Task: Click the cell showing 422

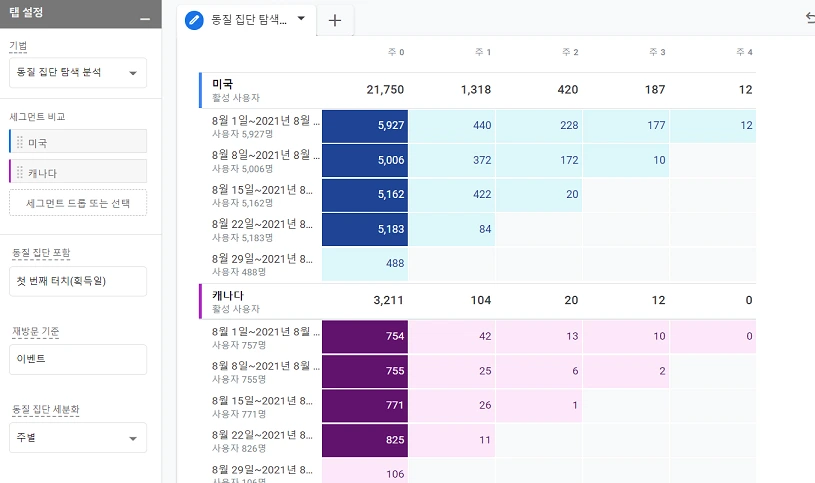Action: (x=452, y=194)
